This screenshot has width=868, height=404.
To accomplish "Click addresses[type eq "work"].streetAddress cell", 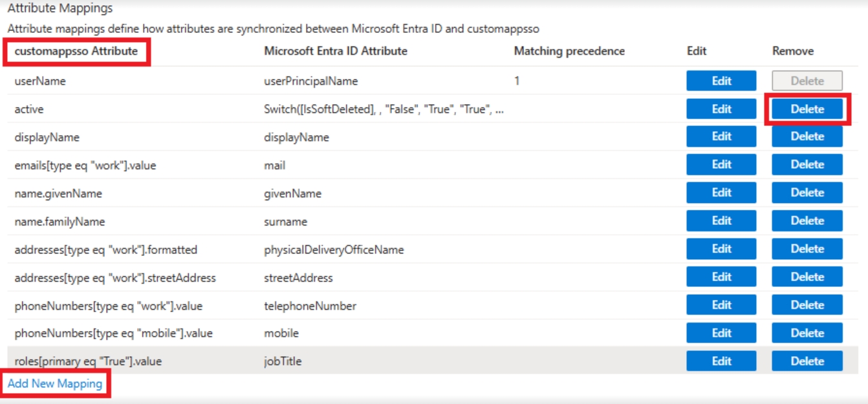I will 115,278.
